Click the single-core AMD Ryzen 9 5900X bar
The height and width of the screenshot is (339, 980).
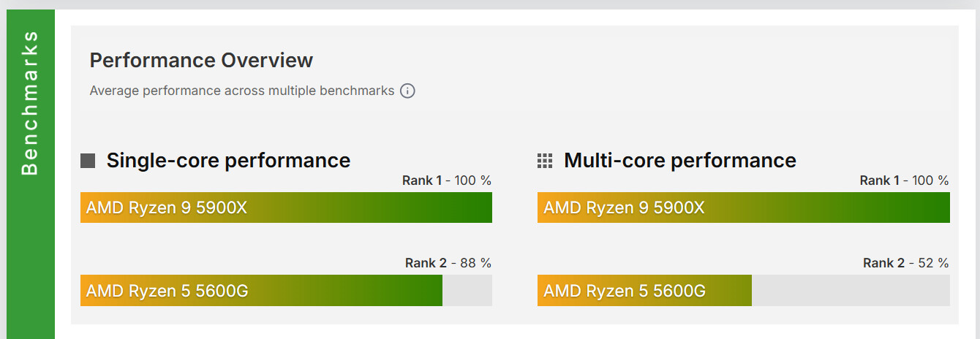pyautogui.click(x=286, y=207)
